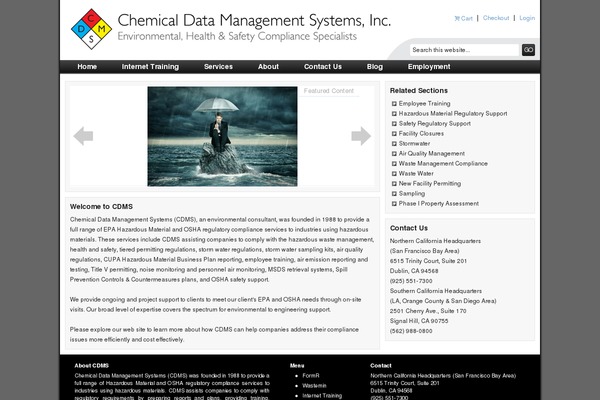This screenshot has height=400, width=600.
Task: Open Sampling related section link
Action: 412,193
